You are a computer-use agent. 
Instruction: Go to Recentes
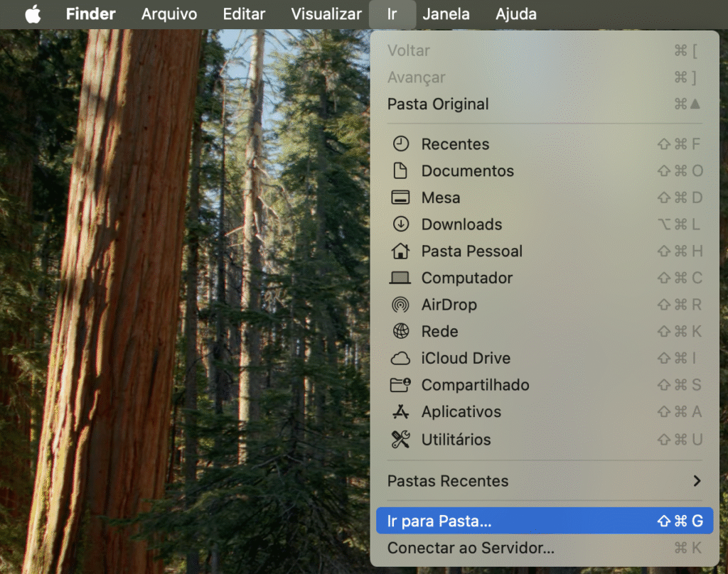tap(544, 144)
